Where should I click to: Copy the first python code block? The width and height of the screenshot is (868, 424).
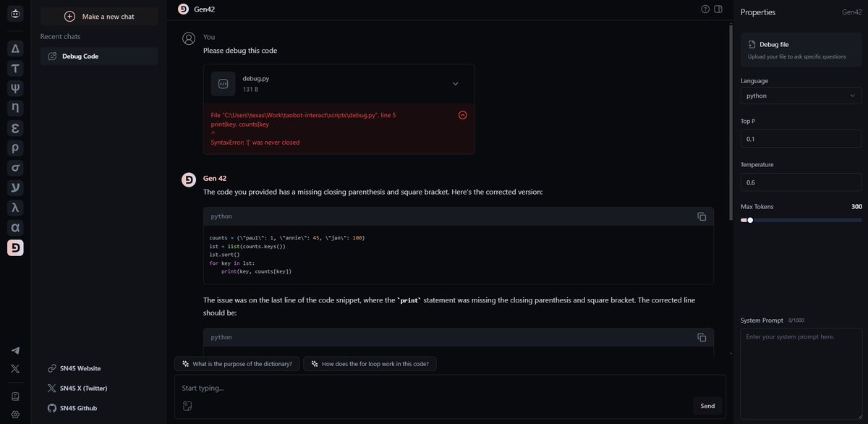click(701, 216)
